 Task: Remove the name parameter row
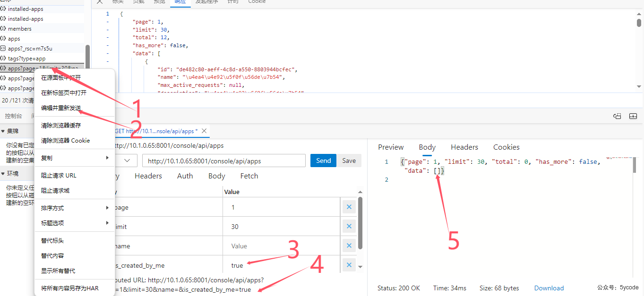click(x=349, y=245)
